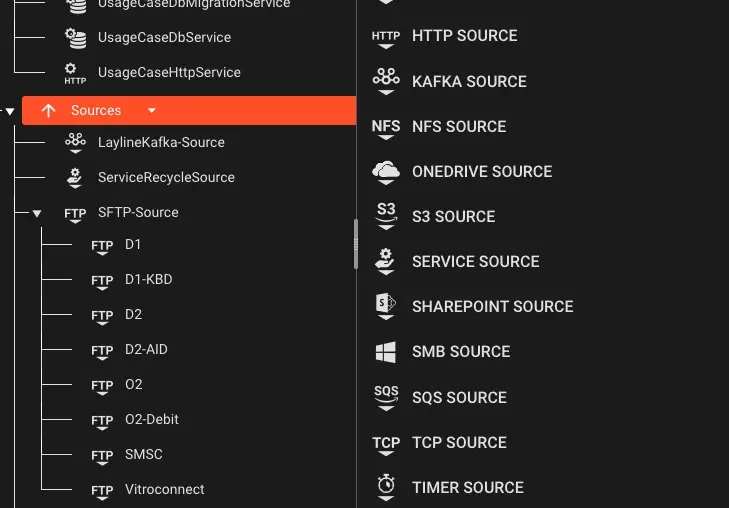Collapse the Sources group triangle
The image size is (729, 508).
(x=10, y=111)
